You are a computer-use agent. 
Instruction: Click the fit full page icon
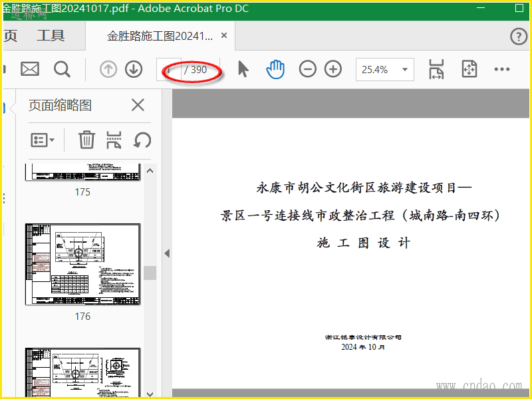click(469, 69)
